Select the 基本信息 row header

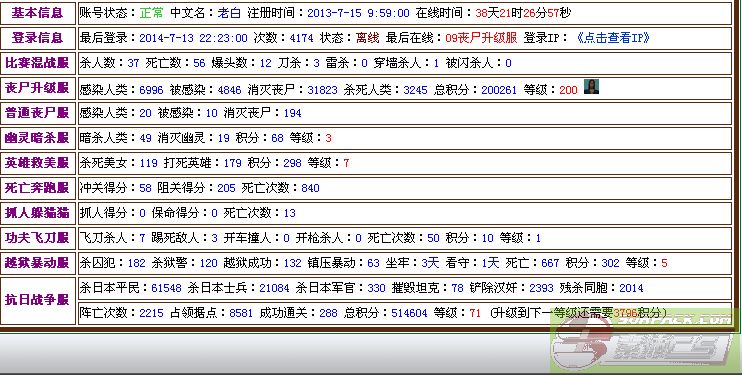37,13
